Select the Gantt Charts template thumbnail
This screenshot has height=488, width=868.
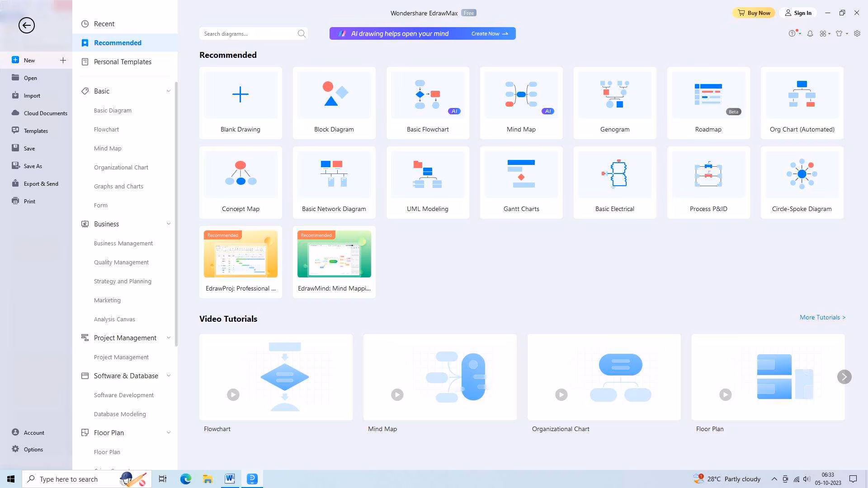point(521,174)
